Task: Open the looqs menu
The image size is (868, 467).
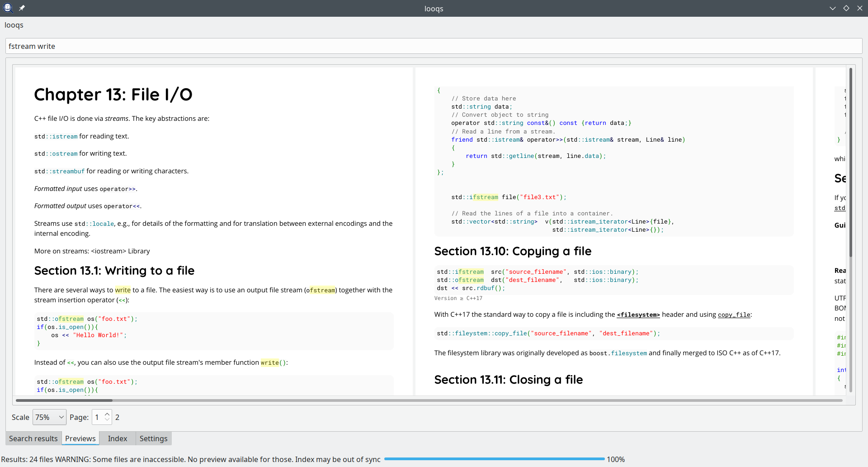Action: [x=14, y=25]
